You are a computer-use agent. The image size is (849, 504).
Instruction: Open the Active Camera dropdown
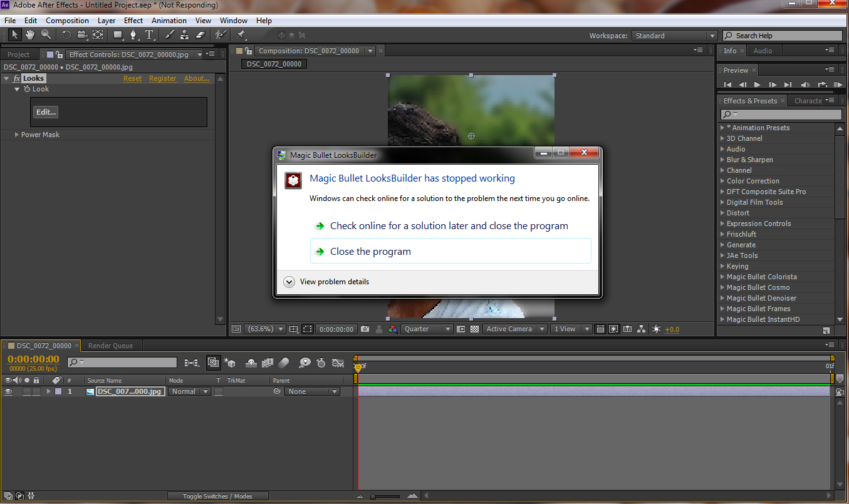coord(514,329)
